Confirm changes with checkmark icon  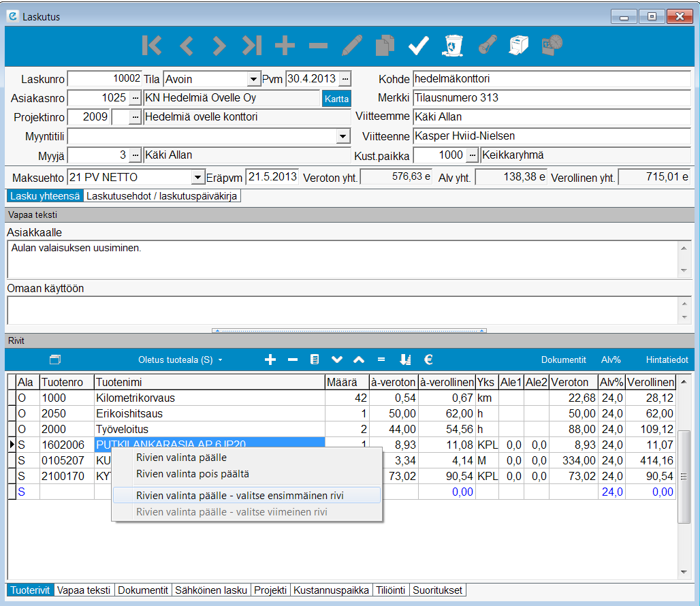[x=419, y=46]
